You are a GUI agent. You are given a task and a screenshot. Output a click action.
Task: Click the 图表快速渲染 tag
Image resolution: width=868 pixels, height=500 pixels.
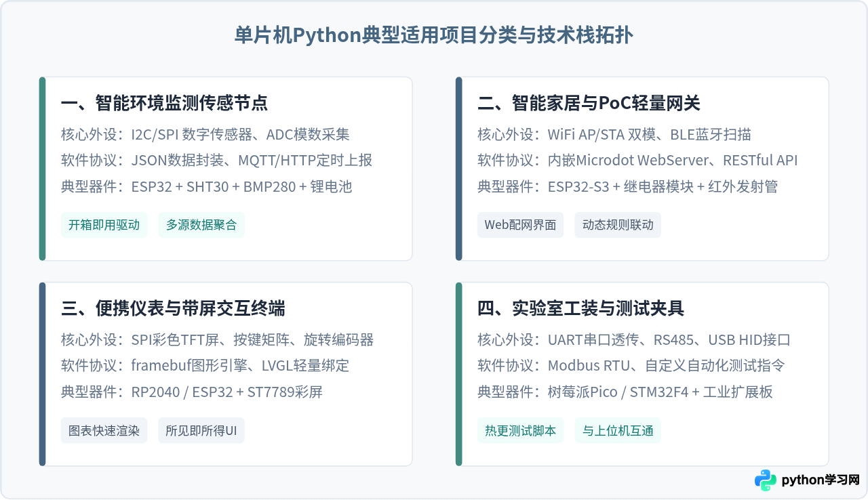coord(104,431)
